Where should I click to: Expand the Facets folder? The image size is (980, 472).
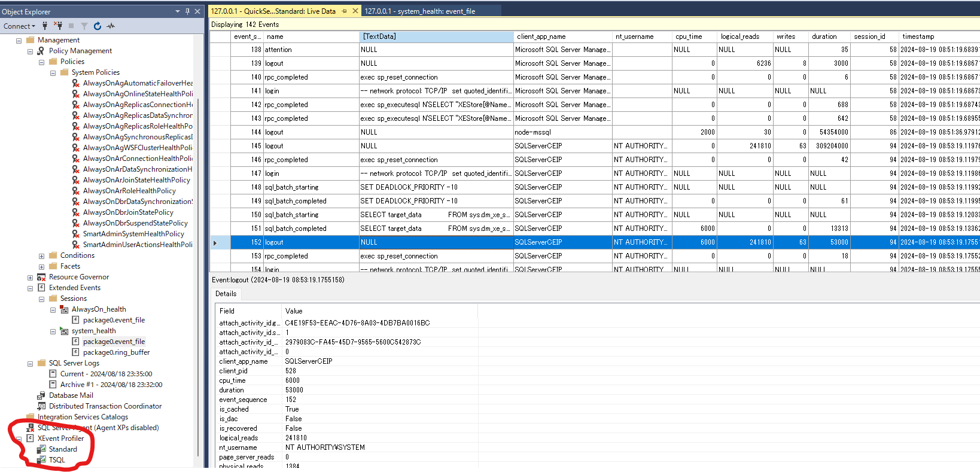click(41, 267)
